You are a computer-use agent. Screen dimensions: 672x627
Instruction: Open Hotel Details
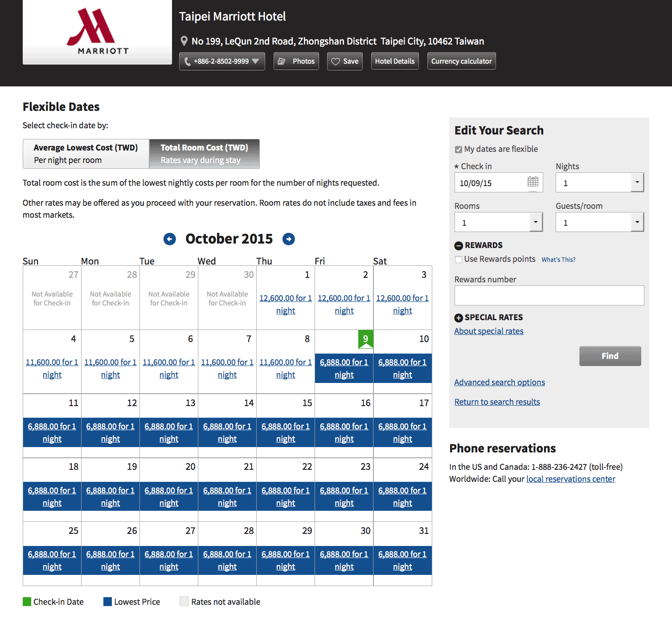point(395,61)
